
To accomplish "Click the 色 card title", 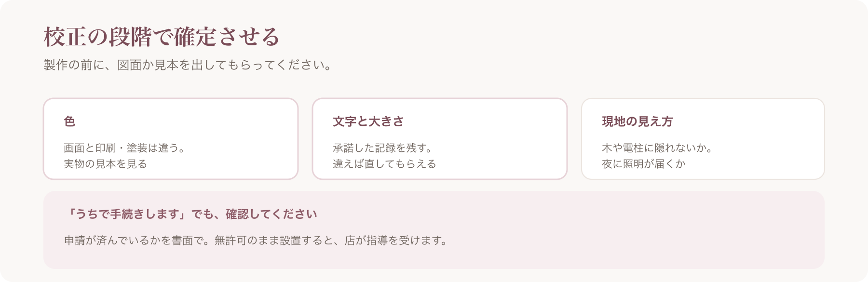I will pos(69,121).
